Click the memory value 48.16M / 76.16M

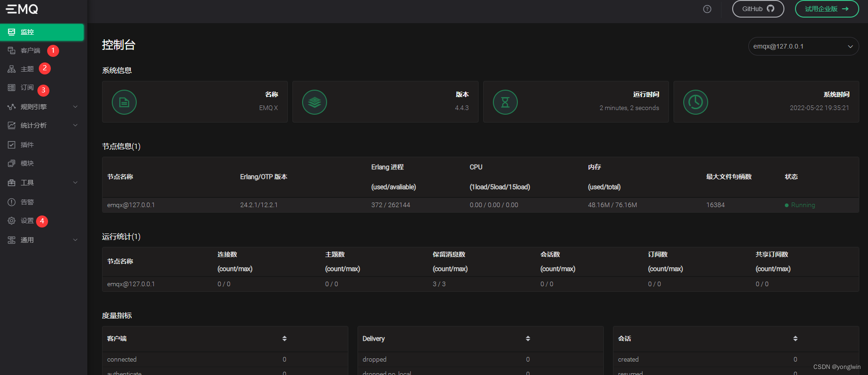coord(613,205)
